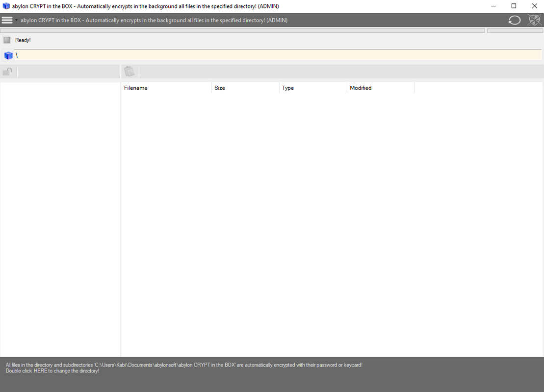Click the 'Ready!' status text
The height and width of the screenshot is (392, 544).
pos(23,40)
